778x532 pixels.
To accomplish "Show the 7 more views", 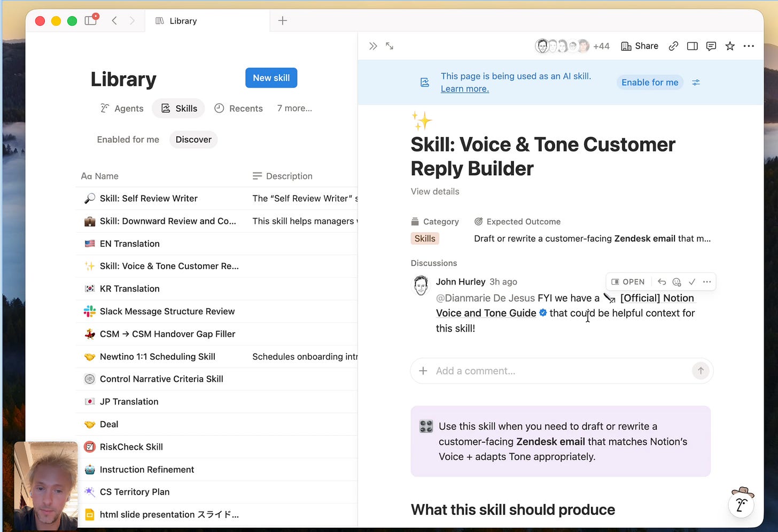I will tap(294, 108).
